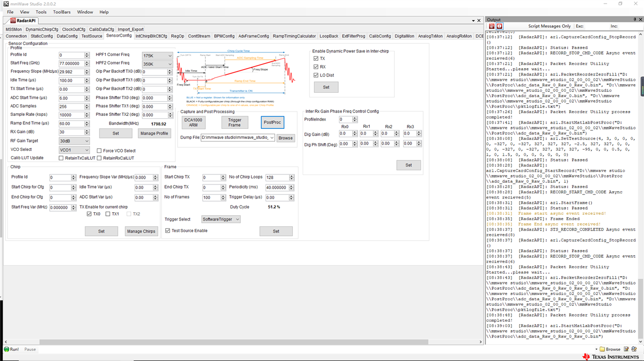
Task: Click the Manage Chirps button
Action: [x=141, y=231]
